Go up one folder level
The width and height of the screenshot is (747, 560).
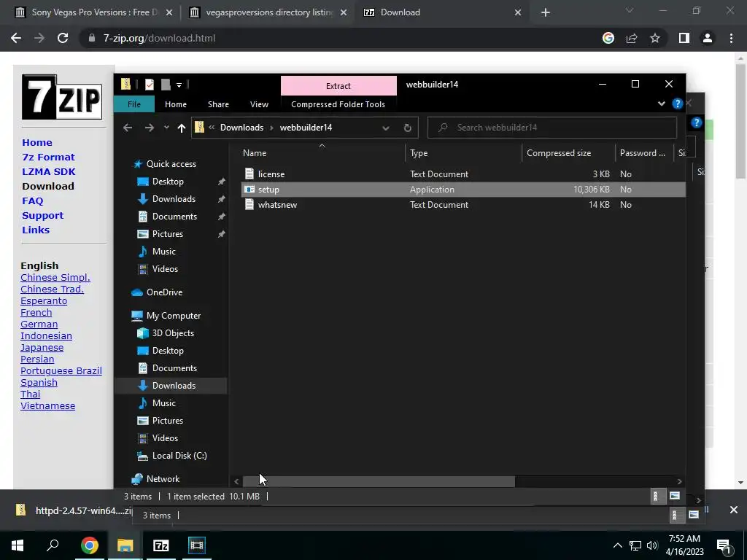point(181,127)
